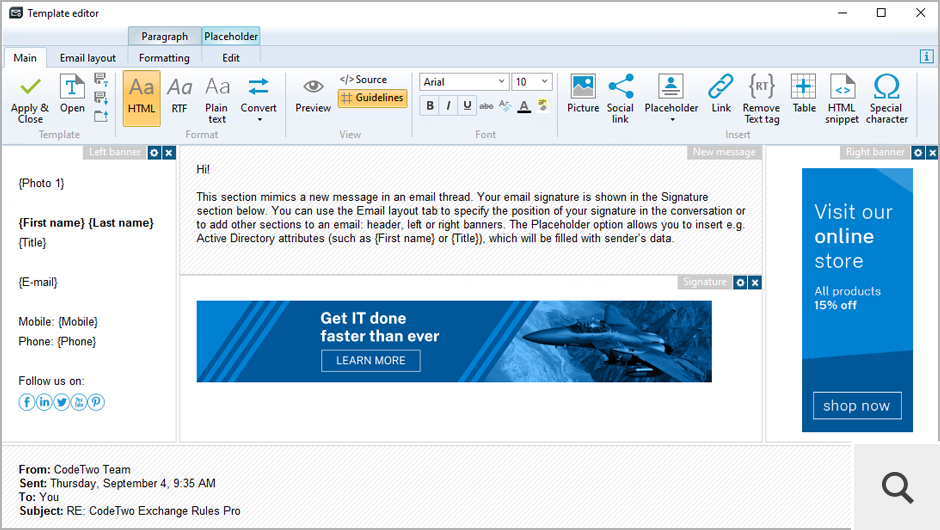940x530 pixels.
Task: Click the folder upload template icon
Action: 101,116
